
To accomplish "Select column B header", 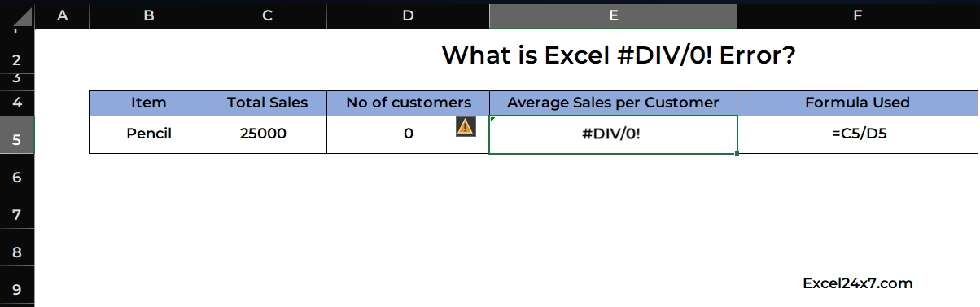I will (148, 16).
